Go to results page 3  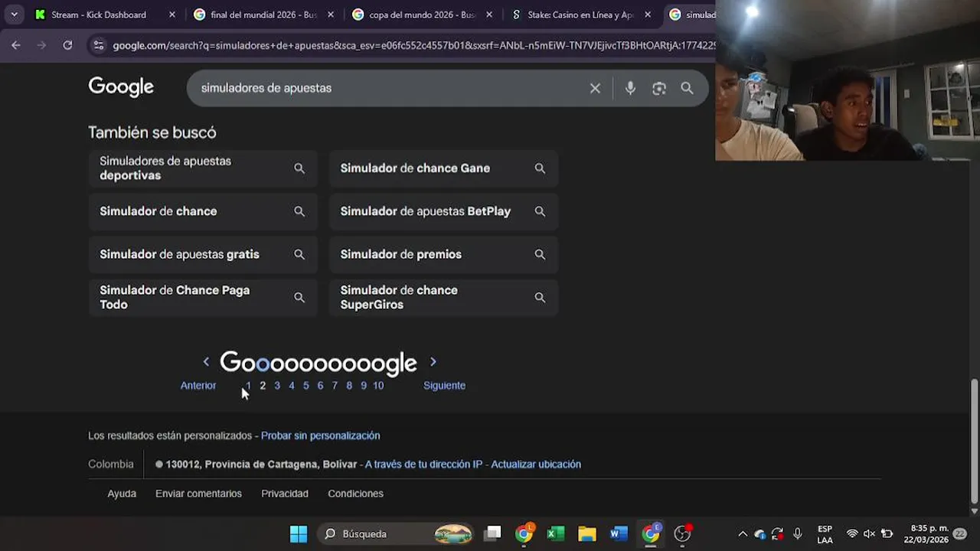coord(277,386)
